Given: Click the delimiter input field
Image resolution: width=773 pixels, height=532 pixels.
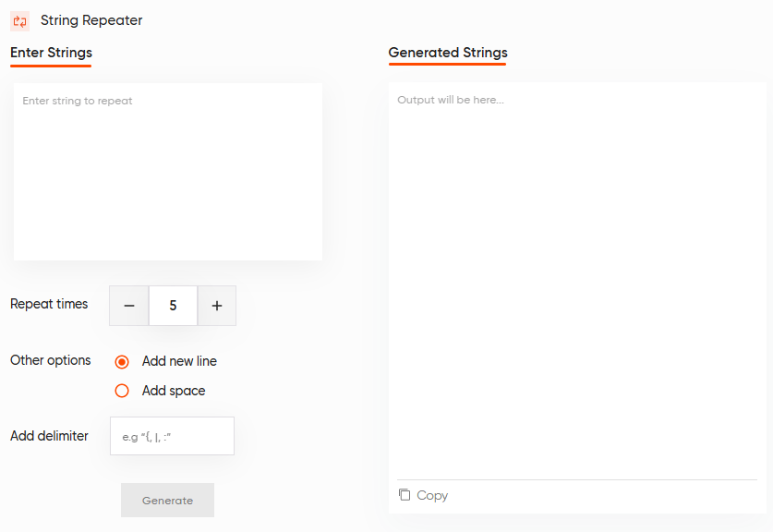Looking at the screenshot, I should pos(172,435).
